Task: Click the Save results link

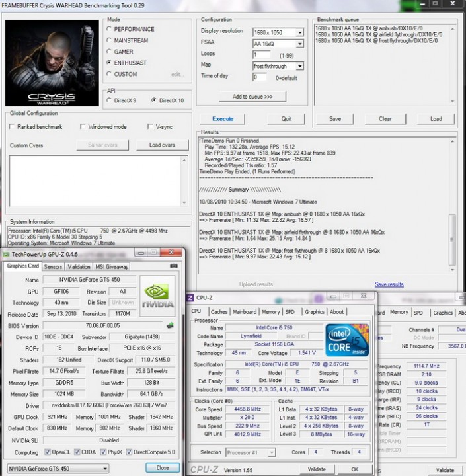Action: (389, 284)
